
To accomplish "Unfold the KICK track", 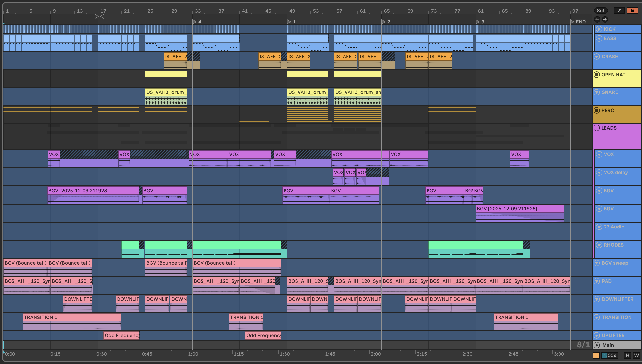I will (599, 29).
